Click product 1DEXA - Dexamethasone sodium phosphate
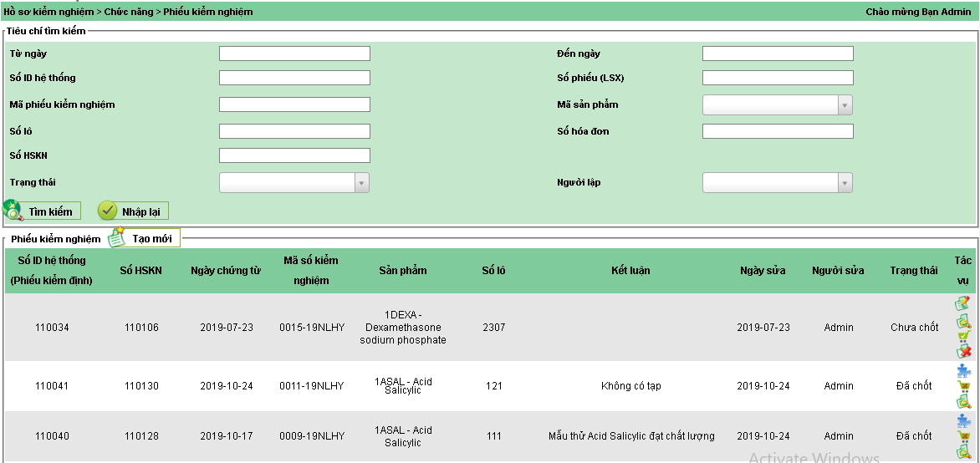This screenshot has height=463, width=980. click(403, 328)
